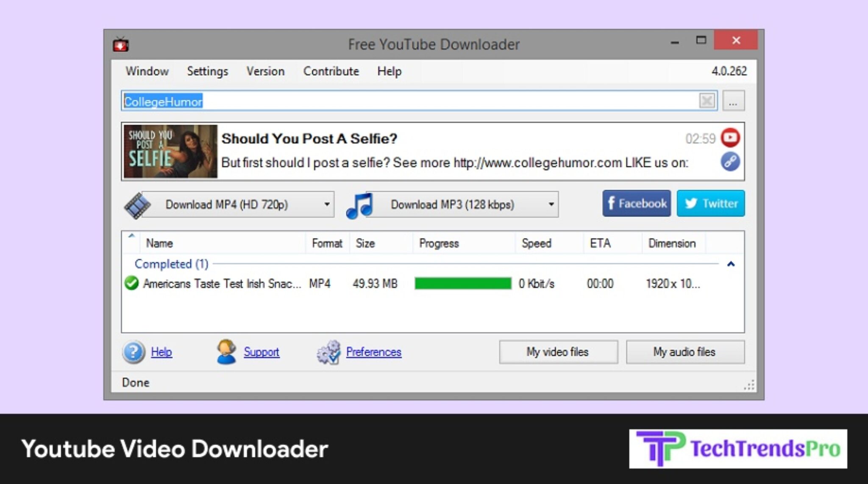Click the window resize grip
The width and height of the screenshot is (868, 484).
coord(749,385)
